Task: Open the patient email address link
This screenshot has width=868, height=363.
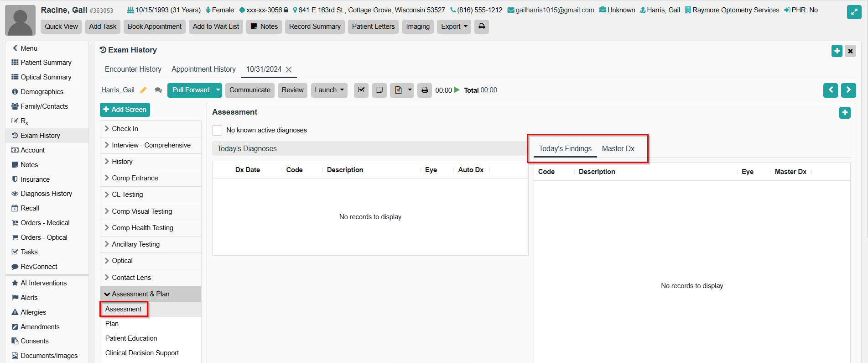Action: [x=554, y=10]
